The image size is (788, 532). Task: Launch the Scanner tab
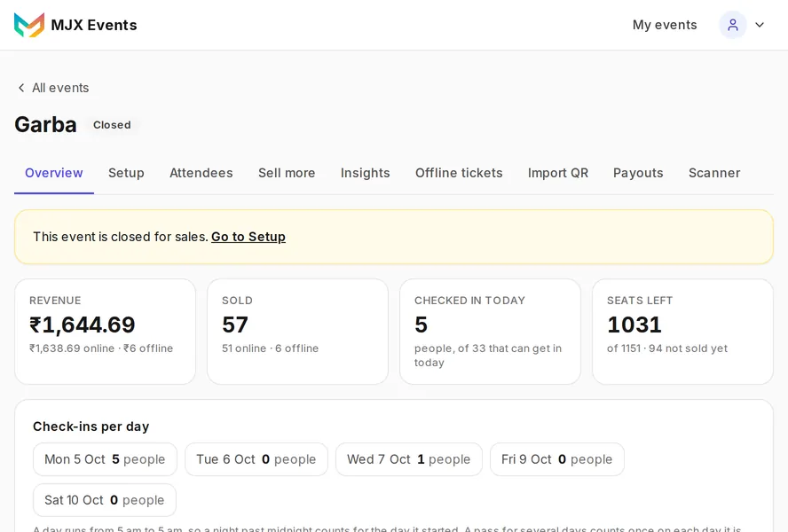(714, 173)
